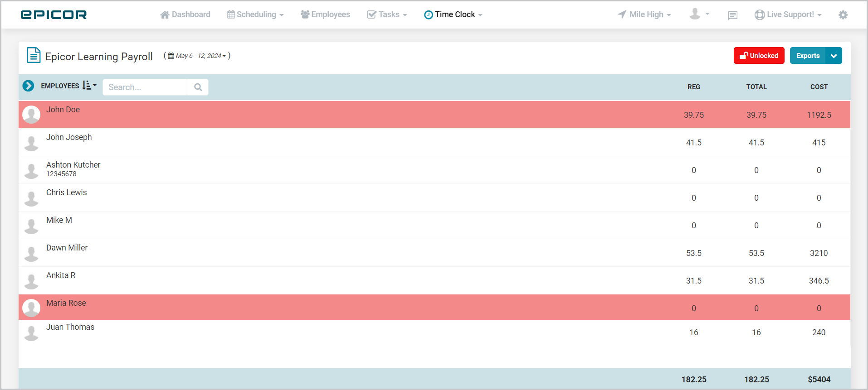Click Dawn Miller's cost value 3210
The image size is (868, 390).
pos(819,253)
